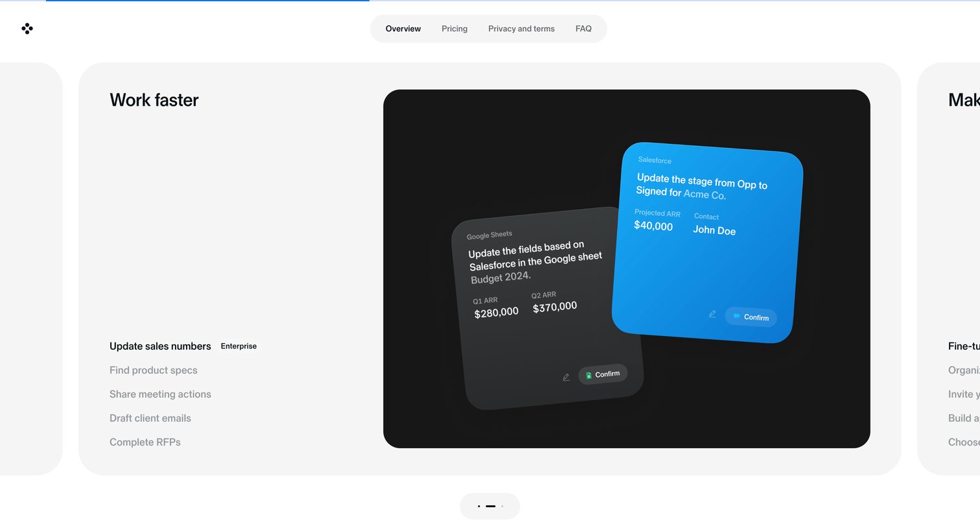
Task: Jump to third carousel slide dot
Action: [x=502, y=506]
